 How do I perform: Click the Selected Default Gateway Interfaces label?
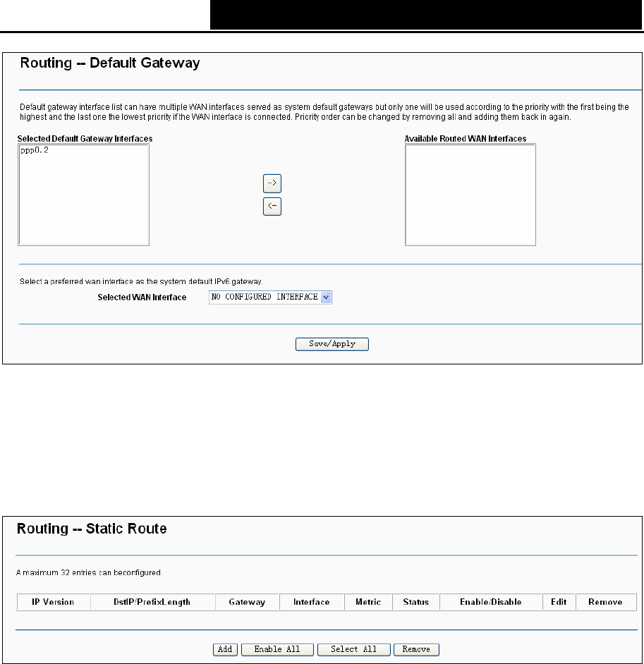(x=85, y=138)
